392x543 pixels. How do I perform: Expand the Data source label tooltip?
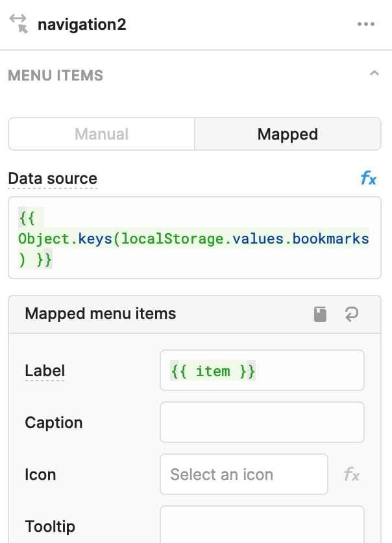tap(52, 179)
